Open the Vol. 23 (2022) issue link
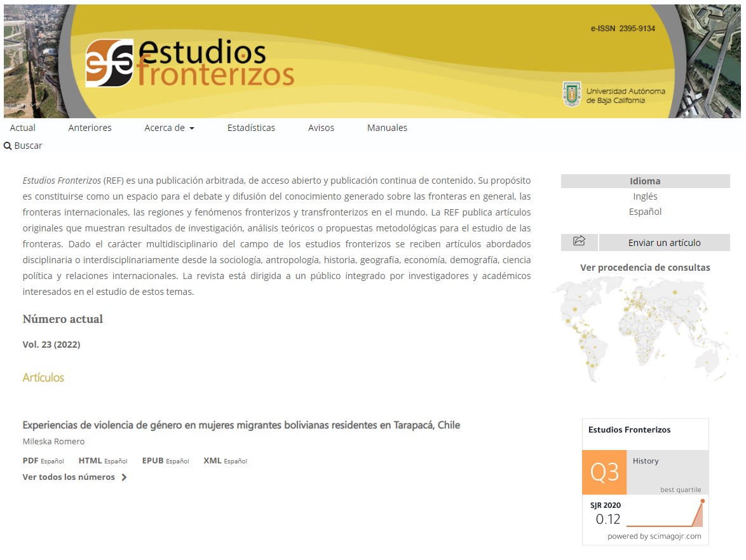The width and height of the screenshot is (746, 560). coord(51,345)
